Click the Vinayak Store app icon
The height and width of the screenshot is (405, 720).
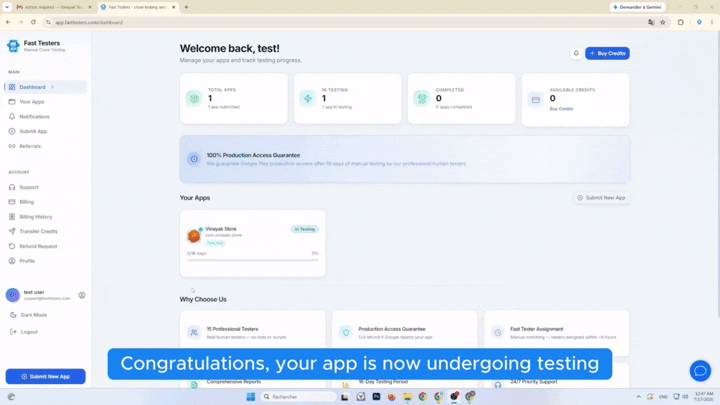click(194, 236)
